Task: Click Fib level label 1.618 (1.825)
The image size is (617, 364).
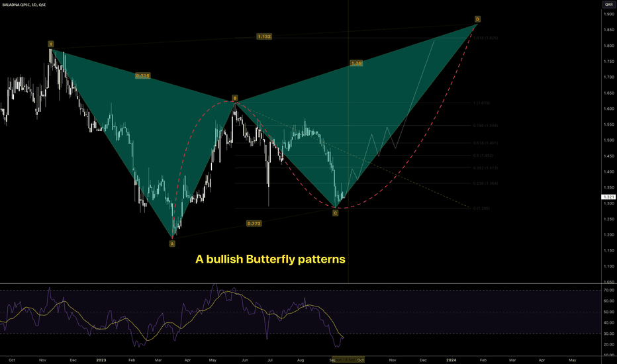Action: (x=485, y=38)
